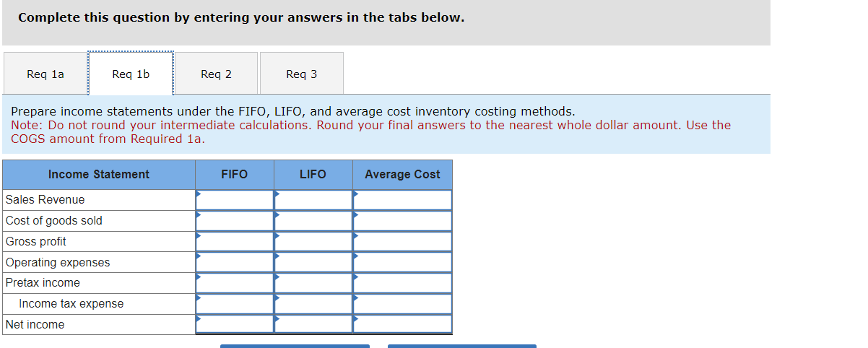The image size is (868, 348).
Task: Click Average Cost Income tax expense field
Action: (x=402, y=304)
